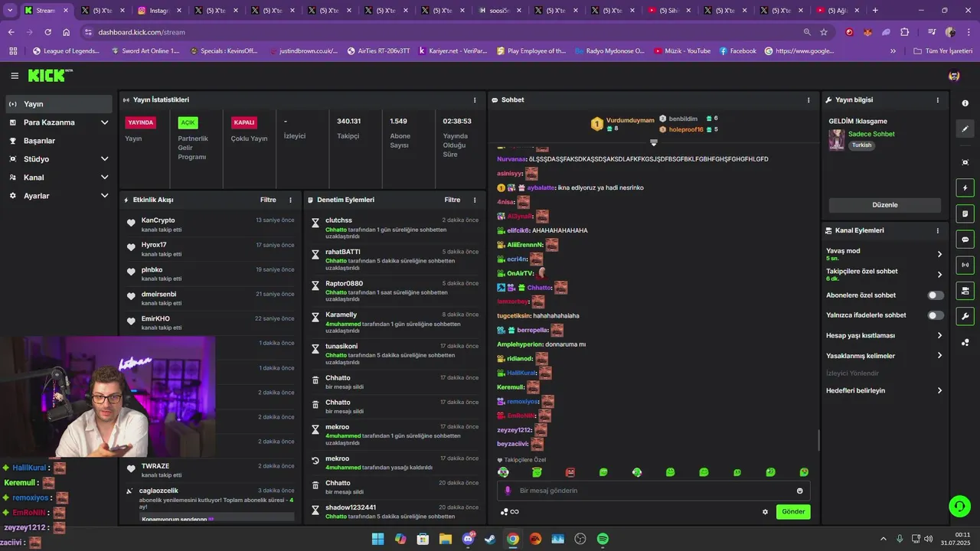The image size is (980, 551).
Task: Open Yayın İstatistikleri three-dot menu
Action: [x=475, y=100]
